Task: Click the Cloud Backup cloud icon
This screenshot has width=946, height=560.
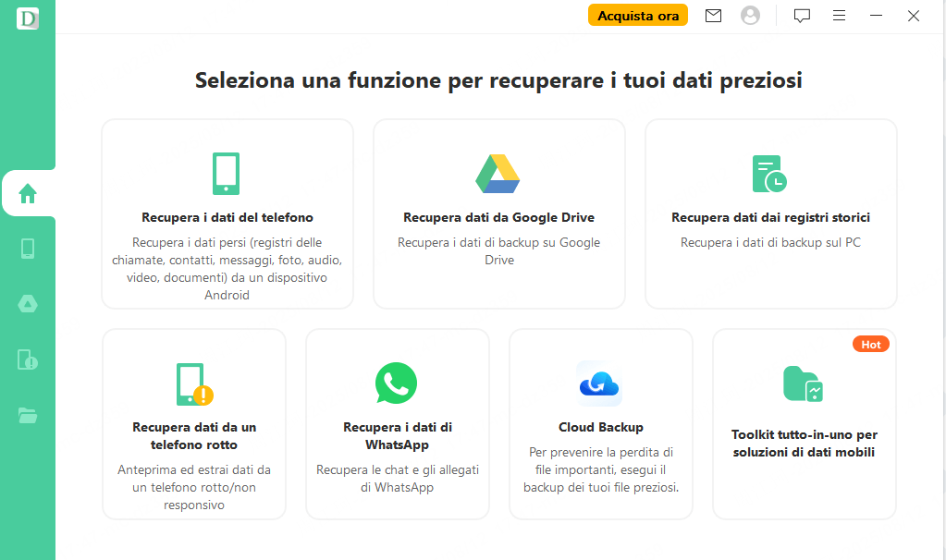Action: (x=599, y=383)
